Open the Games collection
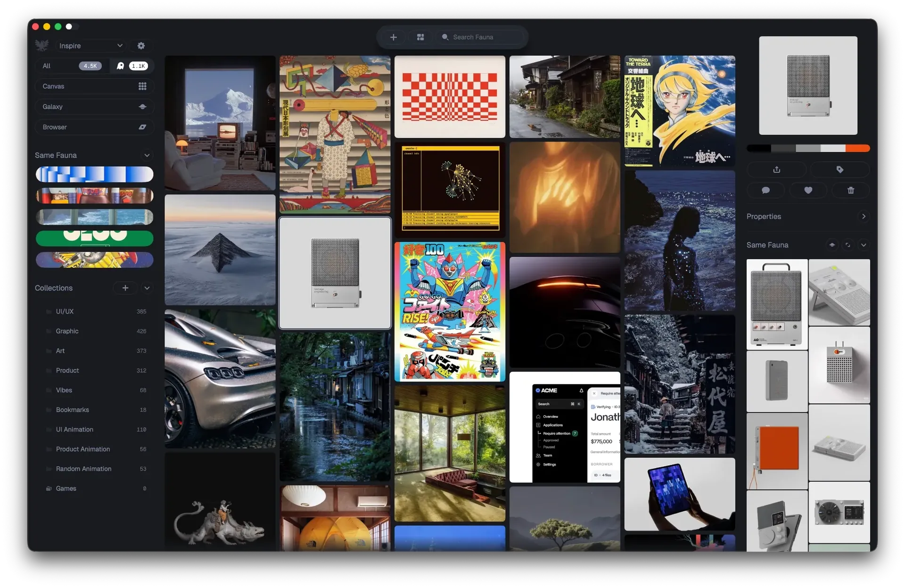905x588 pixels. [x=94, y=489]
